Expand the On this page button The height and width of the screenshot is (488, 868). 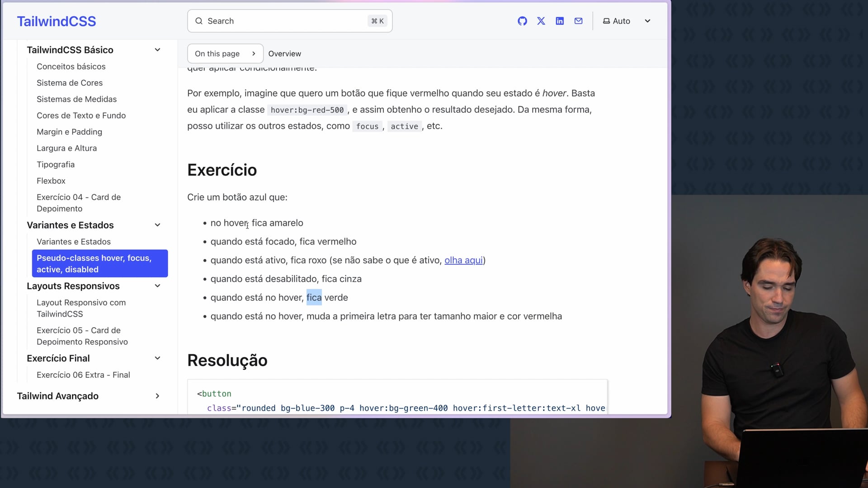(225, 54)
